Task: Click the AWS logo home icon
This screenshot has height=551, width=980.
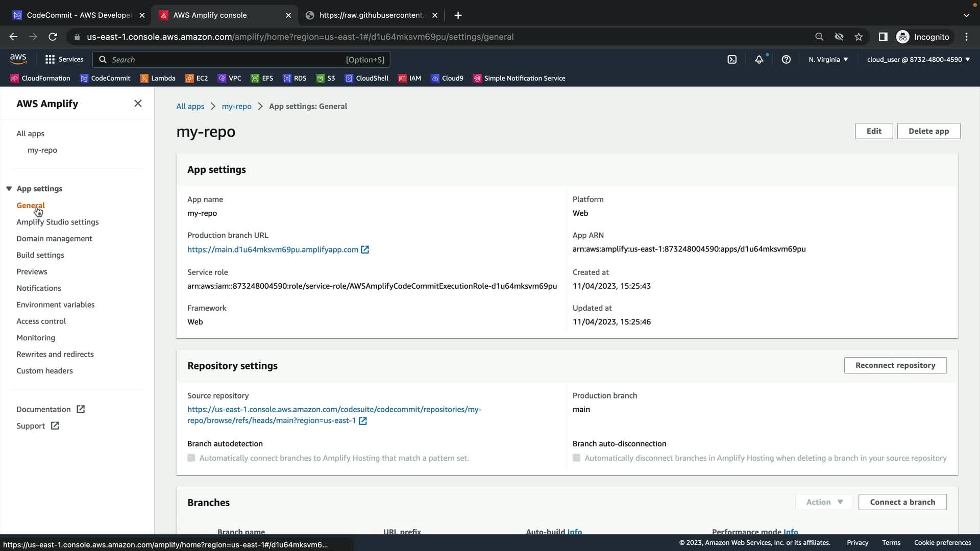Action: [18, 59]
